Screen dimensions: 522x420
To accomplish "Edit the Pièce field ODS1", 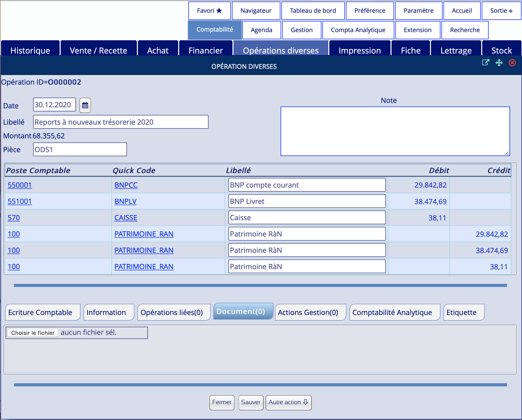I will point(80,150).
